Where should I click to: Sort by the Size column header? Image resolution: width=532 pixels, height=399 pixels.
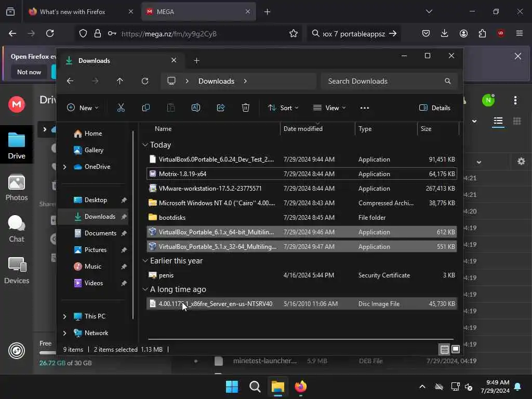[x=426, y=129]
